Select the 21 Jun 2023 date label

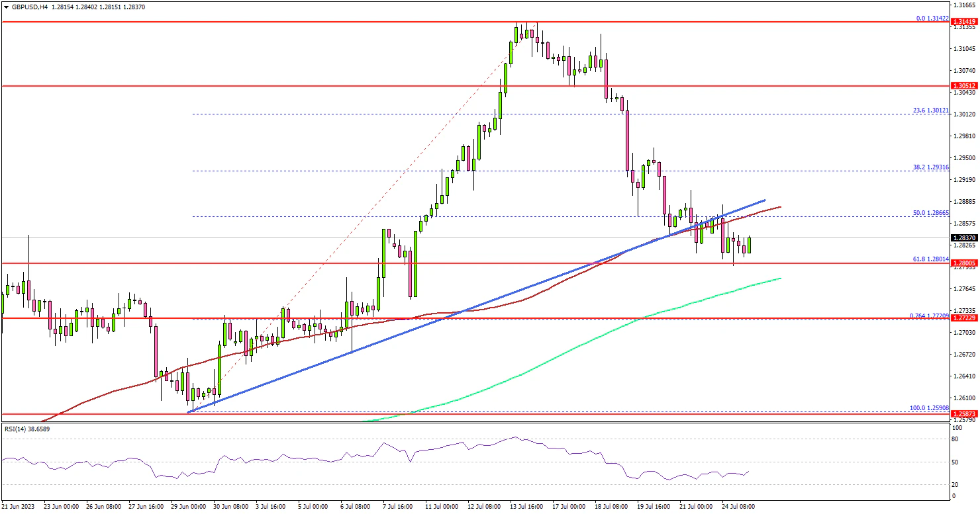pos(18,506)
